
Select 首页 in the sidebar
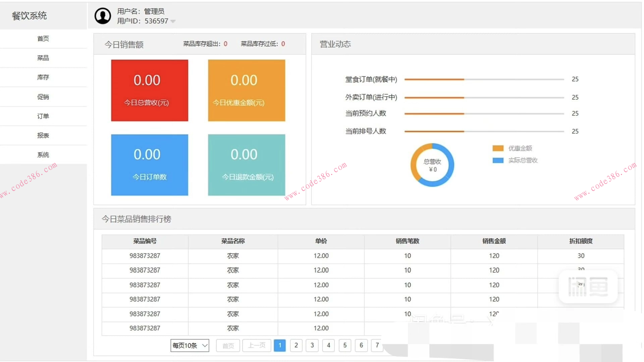pos(43,38)
